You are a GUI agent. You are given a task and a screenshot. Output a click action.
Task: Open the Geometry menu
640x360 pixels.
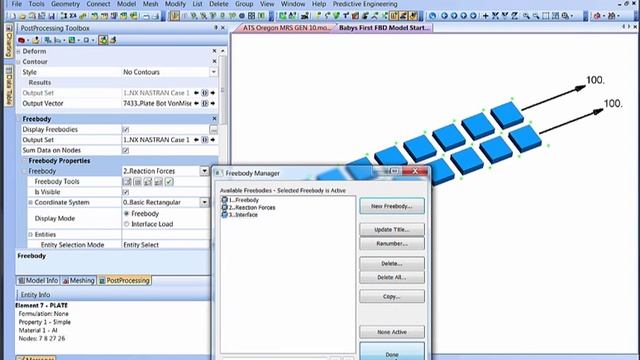click(x=65, y=4)
